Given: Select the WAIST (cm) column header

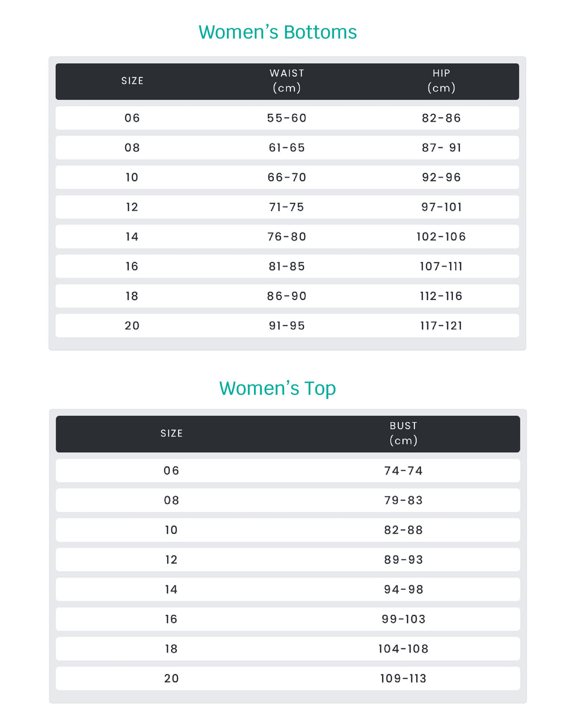Looking at the screenshot, I should click(x=287, y=81).
